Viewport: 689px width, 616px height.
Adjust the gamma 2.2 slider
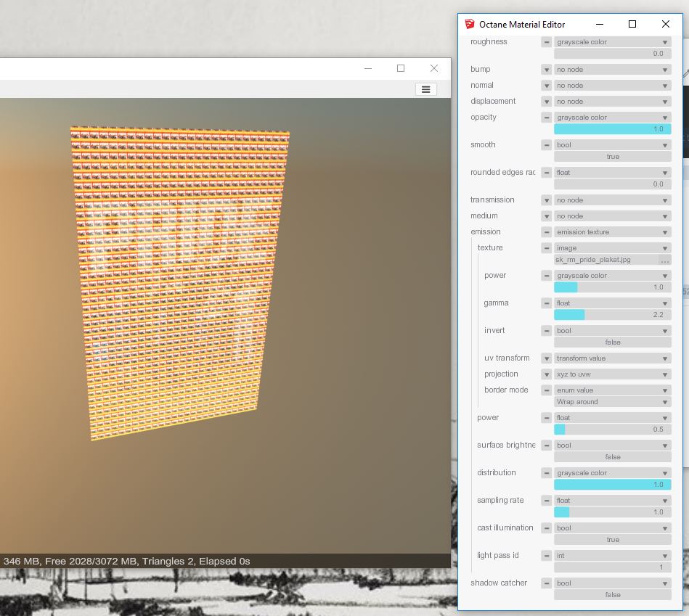click(x=613, y=315)
